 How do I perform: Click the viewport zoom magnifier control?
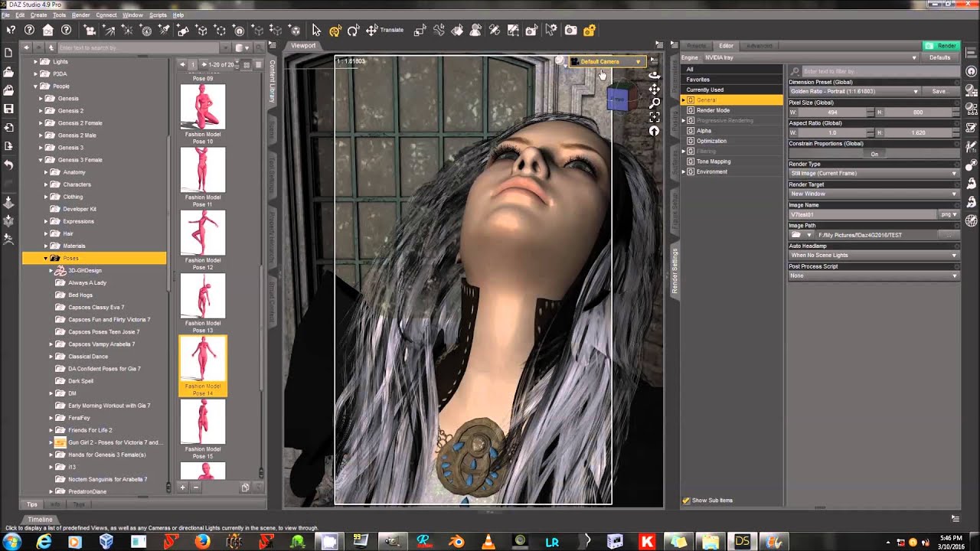(654, 103)
